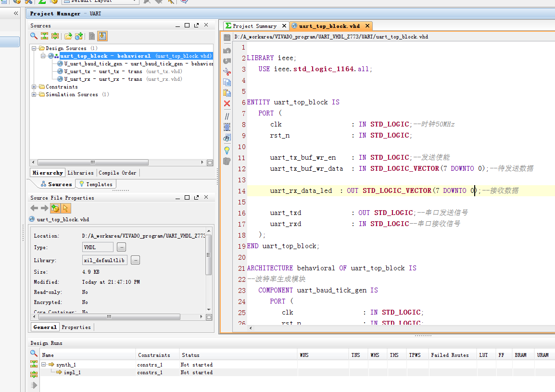Collapse the left navigator with double chevron
Screen dimensions: 555x392
pyautogui.click(x=16, y=13)
